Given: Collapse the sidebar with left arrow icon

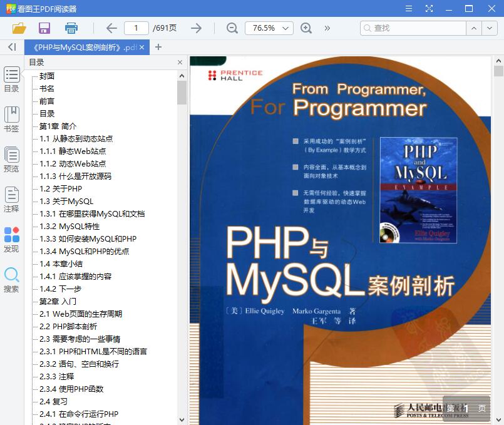Looking at the screenshot, I should pyautogui.click(x=12, y=47).
